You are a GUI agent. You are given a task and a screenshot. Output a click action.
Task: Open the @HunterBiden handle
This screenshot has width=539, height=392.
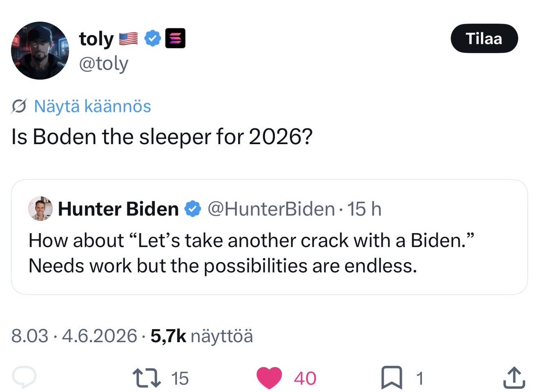click(270, 208)
